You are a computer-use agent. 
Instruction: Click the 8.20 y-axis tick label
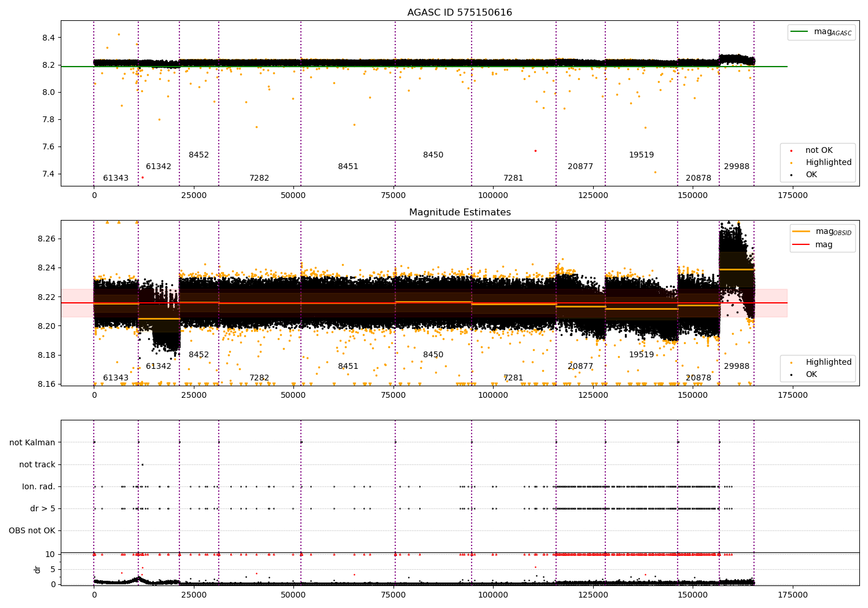(46, 327)
